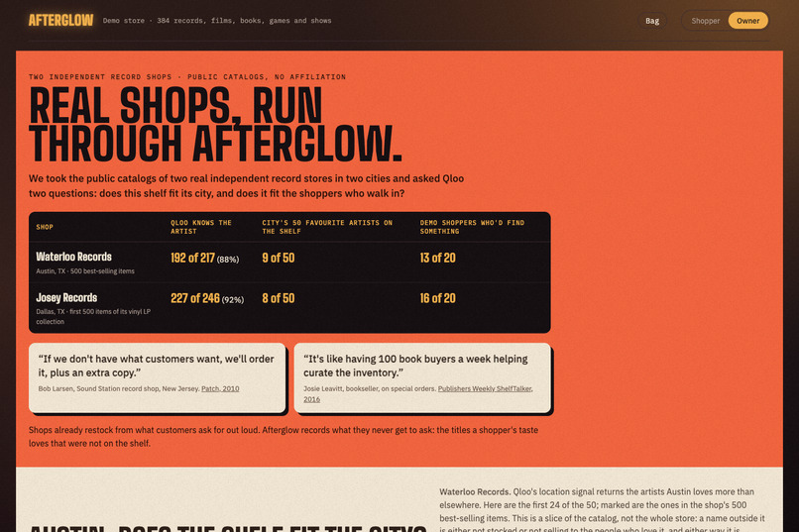Click the '13 of 20' cell
This screenshot has width=799, height=532.
click(438, 259)
